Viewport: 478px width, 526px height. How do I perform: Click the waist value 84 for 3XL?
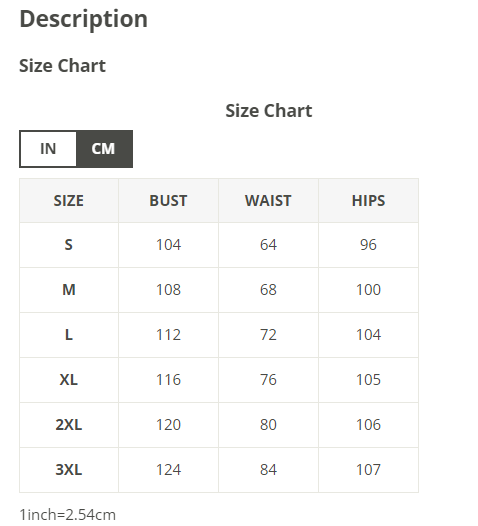[268, 470]
